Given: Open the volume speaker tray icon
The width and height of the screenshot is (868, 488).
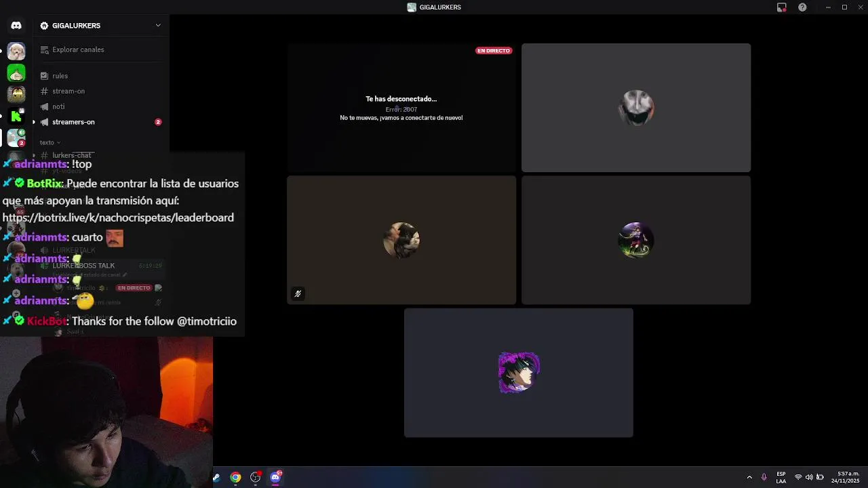Looking at the screenshot, I should pyautogui.click(x=809, y=477).
